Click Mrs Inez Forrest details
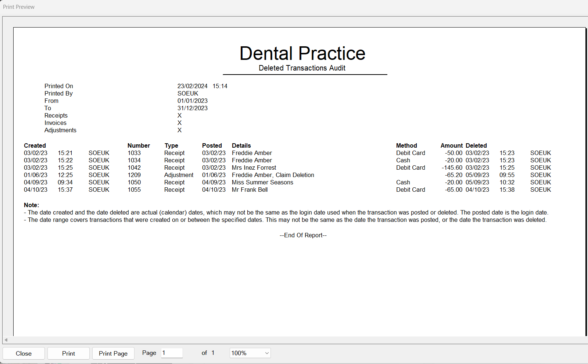The image size is (588, 364). (x=254, y=167)
